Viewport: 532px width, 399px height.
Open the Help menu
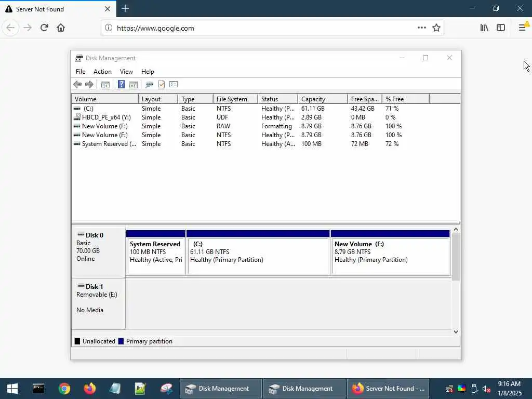point(148,72)
